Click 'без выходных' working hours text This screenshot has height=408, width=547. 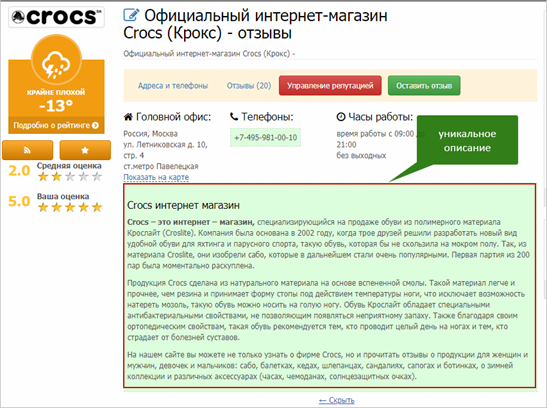361,156
